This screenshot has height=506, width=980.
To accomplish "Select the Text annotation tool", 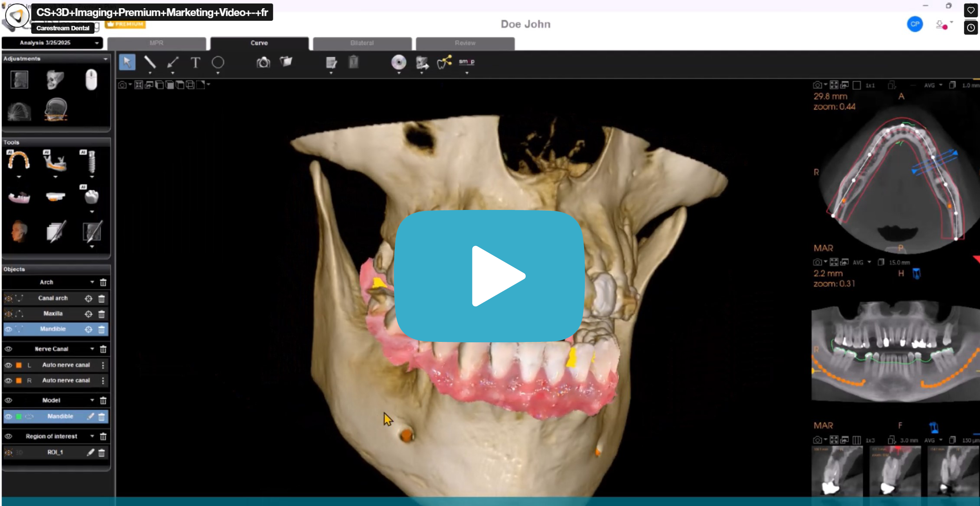I will point(195,62).
